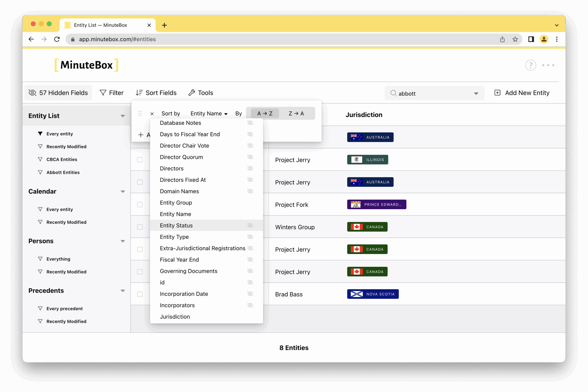Expand the abbott search box dropdown arrow
Image resolution: width=588 pixels, height=392 pixels.
click(476, 93)
